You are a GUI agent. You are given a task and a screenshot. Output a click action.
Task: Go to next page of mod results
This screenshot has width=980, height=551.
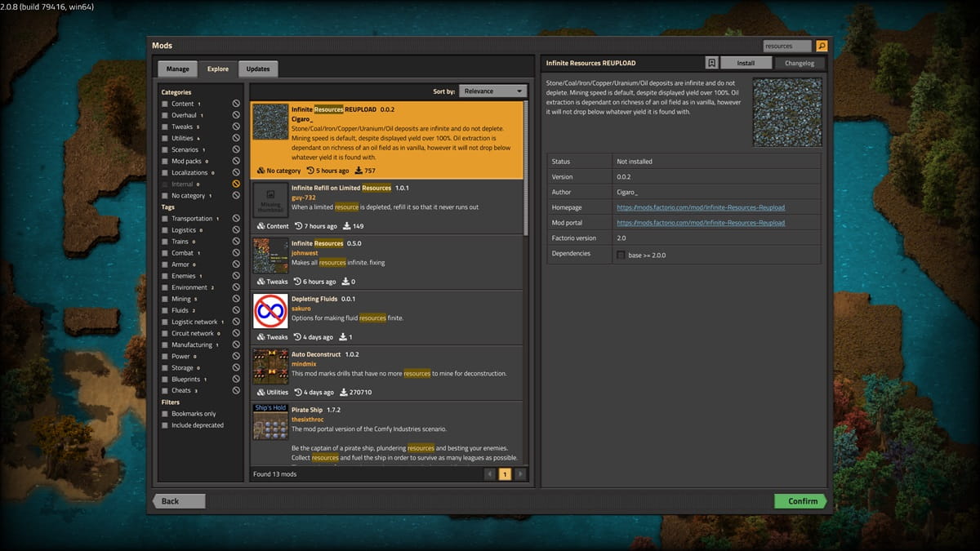520,474
